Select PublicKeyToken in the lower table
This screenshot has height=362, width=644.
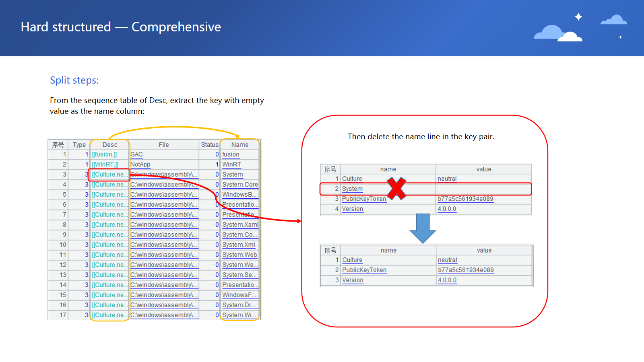pos(364,270)
